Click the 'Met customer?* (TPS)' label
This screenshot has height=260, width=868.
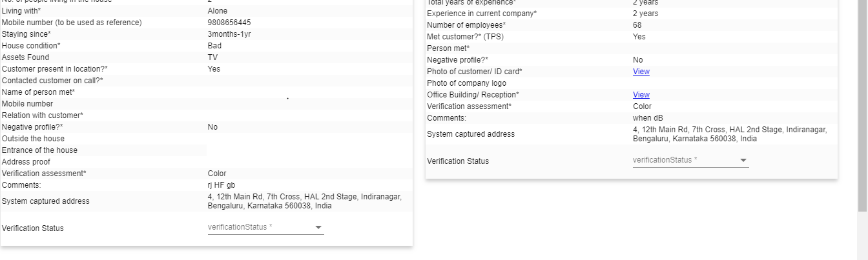465,37
